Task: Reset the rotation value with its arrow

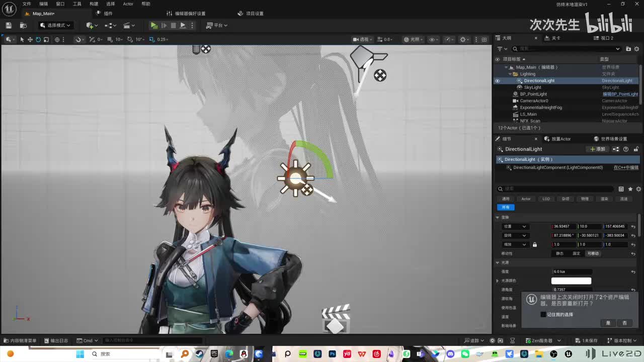Action: point(633,235)
